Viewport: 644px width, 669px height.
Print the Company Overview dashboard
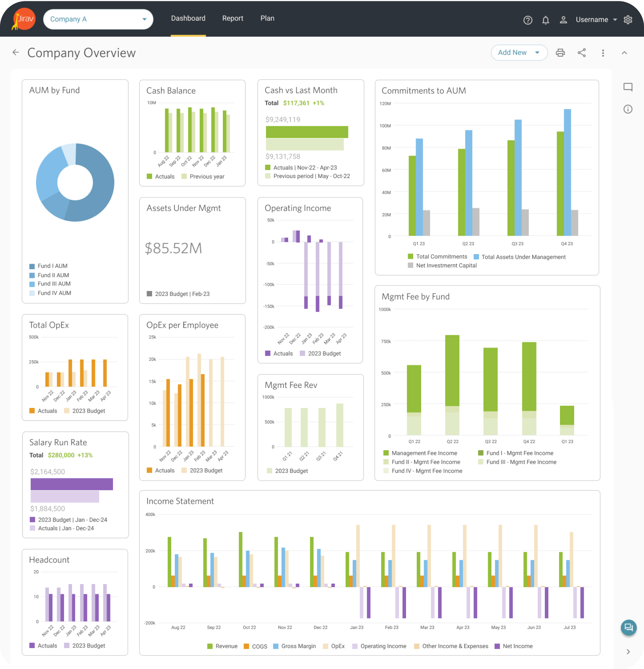coord(560,52)
